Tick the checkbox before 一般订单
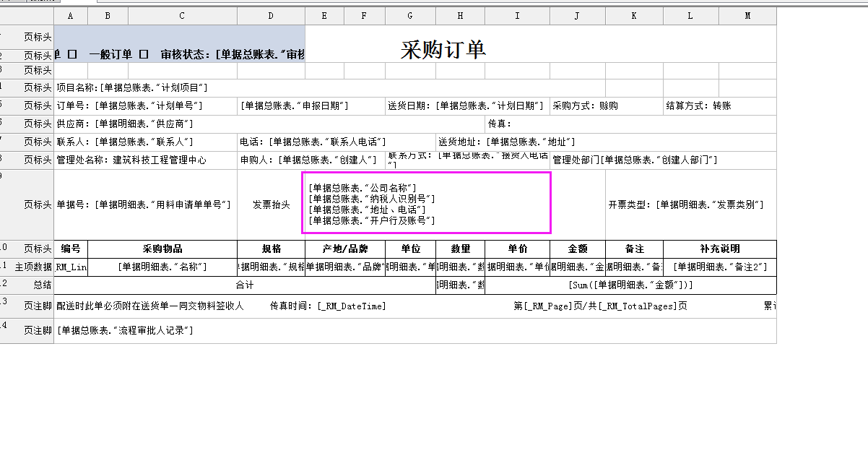The height and width of the screenshot is (461, 868). coord(72,55)
